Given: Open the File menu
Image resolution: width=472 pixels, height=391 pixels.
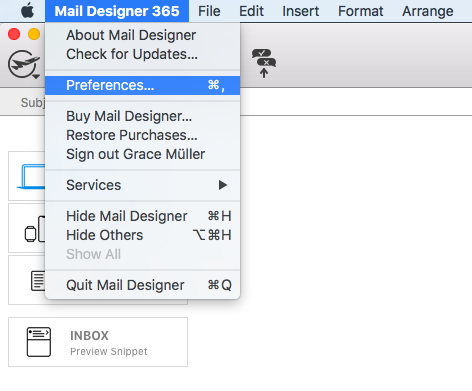Looking at the screenshot, I should (x=209, y=11).
